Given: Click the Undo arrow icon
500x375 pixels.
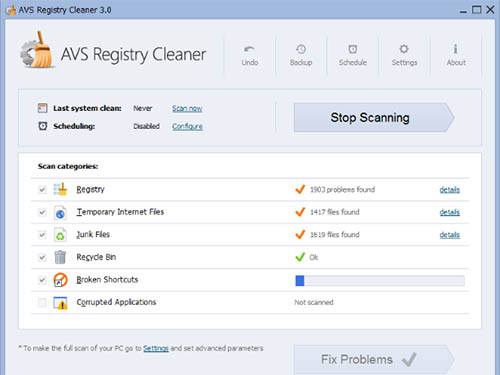Looking at the screenshot, I should point(249,49).
